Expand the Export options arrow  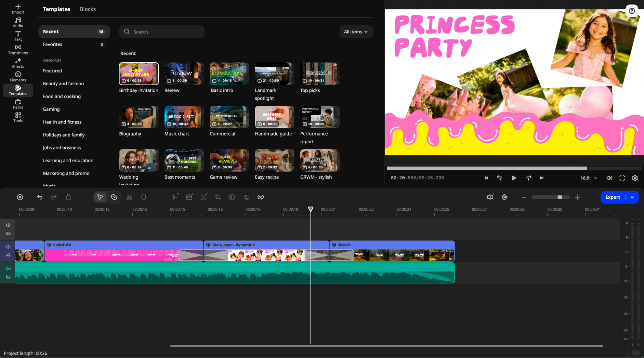click(x=632, y=197)
